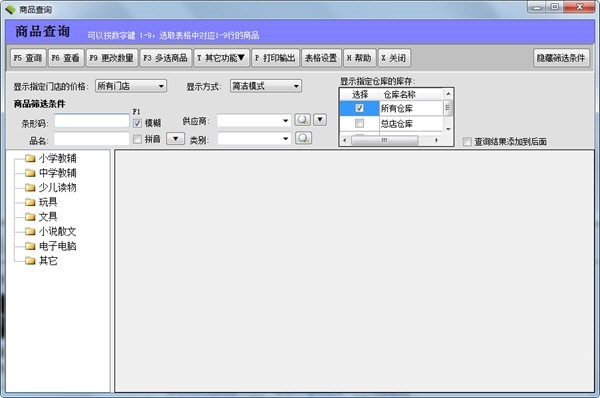Click the 条形码 barcode input field
The image size is (600, 398).
(x=91, y=121)
